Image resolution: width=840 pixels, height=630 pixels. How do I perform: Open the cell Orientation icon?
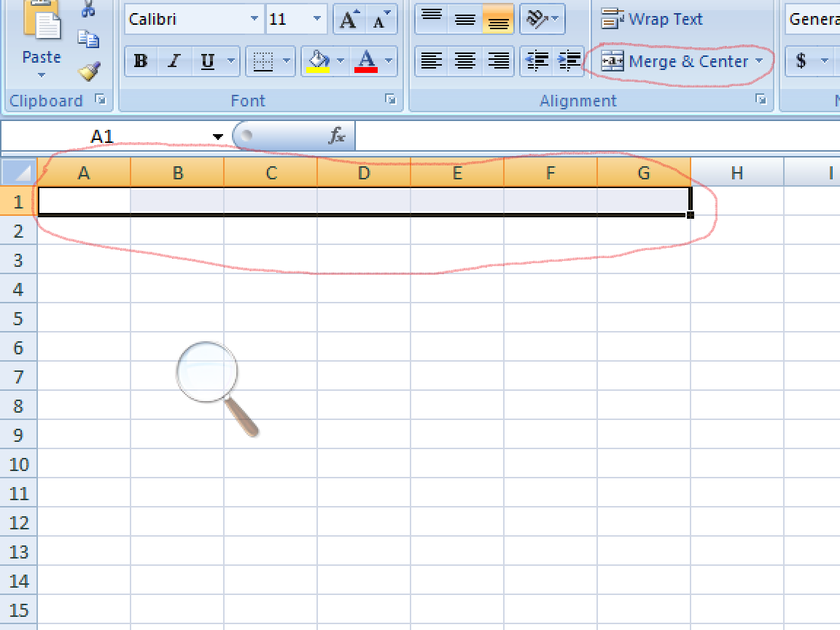point(537,19)
